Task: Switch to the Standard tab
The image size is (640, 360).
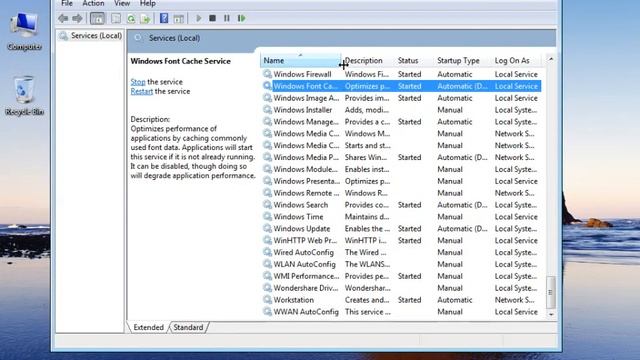Action: coord(188,327)
